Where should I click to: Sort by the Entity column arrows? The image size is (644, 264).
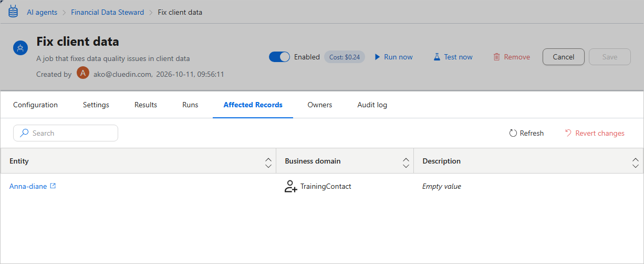[x=268, y=163]
